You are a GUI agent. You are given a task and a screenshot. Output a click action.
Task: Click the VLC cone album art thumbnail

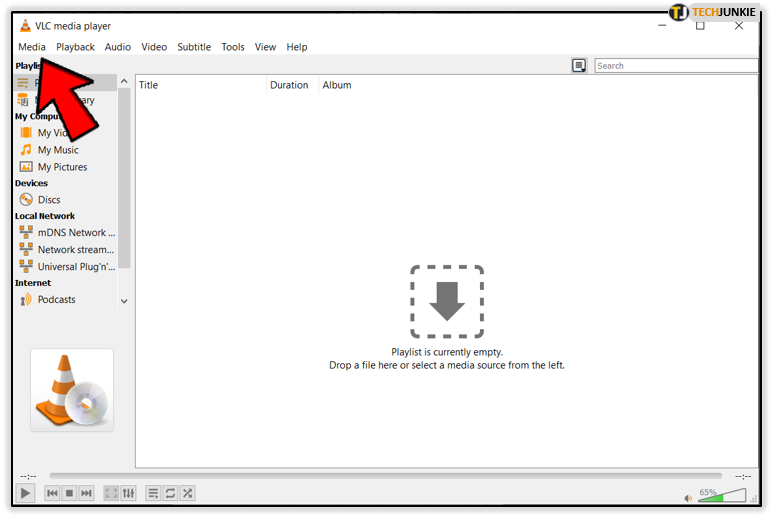pyautogui.click(x=72, y=390)
